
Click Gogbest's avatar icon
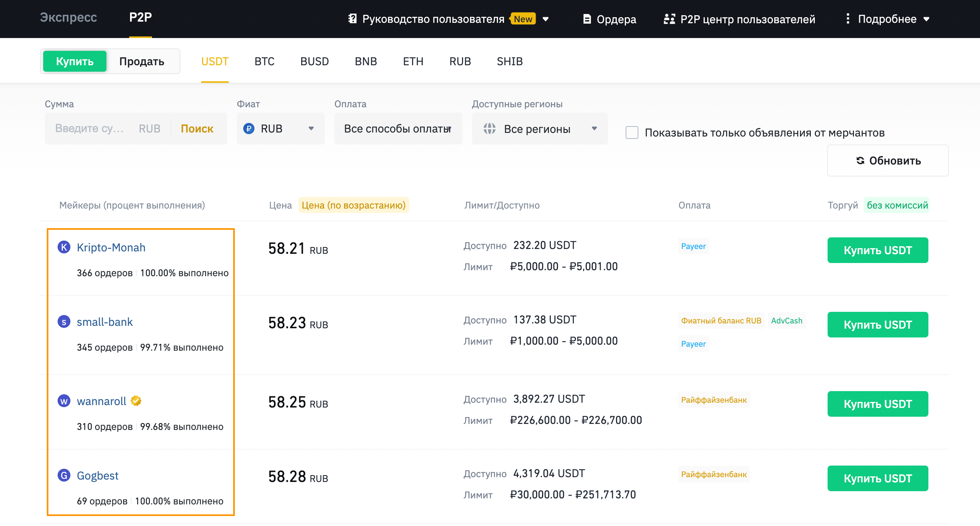tap(64, 475)
